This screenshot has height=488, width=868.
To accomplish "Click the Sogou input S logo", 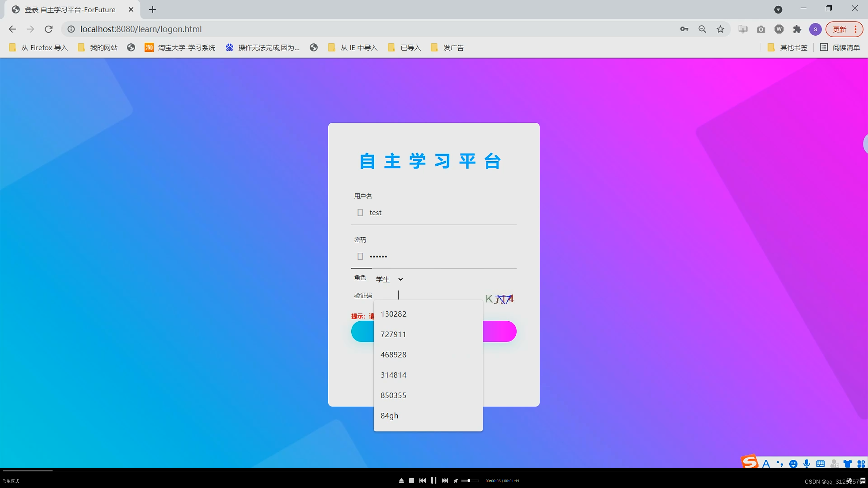I will (x=749, y=461).
